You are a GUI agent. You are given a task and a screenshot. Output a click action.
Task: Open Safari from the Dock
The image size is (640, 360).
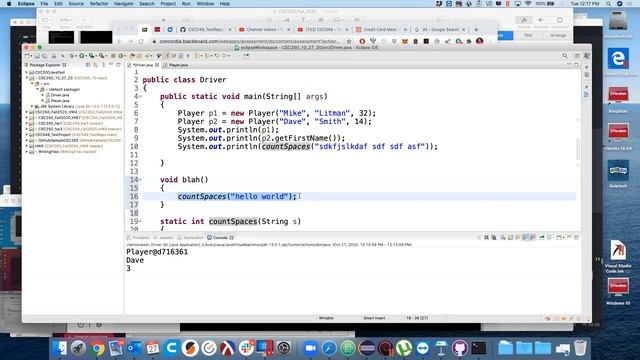point(329,348)
